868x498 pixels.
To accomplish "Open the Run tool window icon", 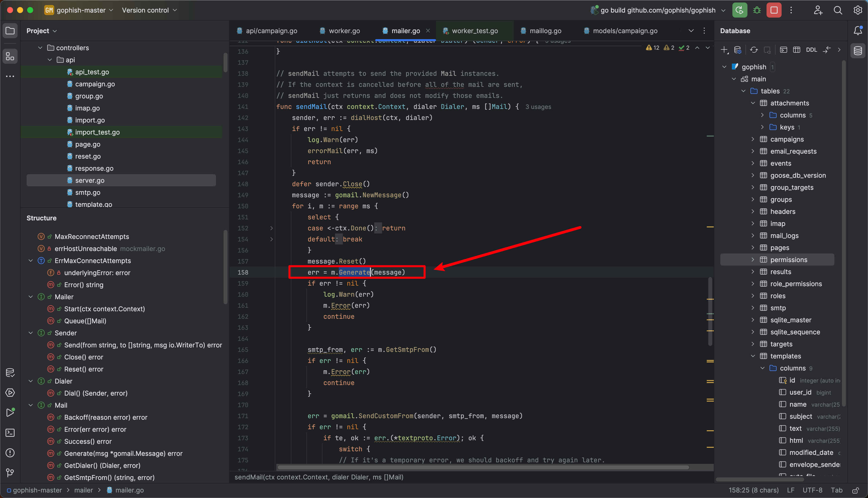I will point(10,412).
